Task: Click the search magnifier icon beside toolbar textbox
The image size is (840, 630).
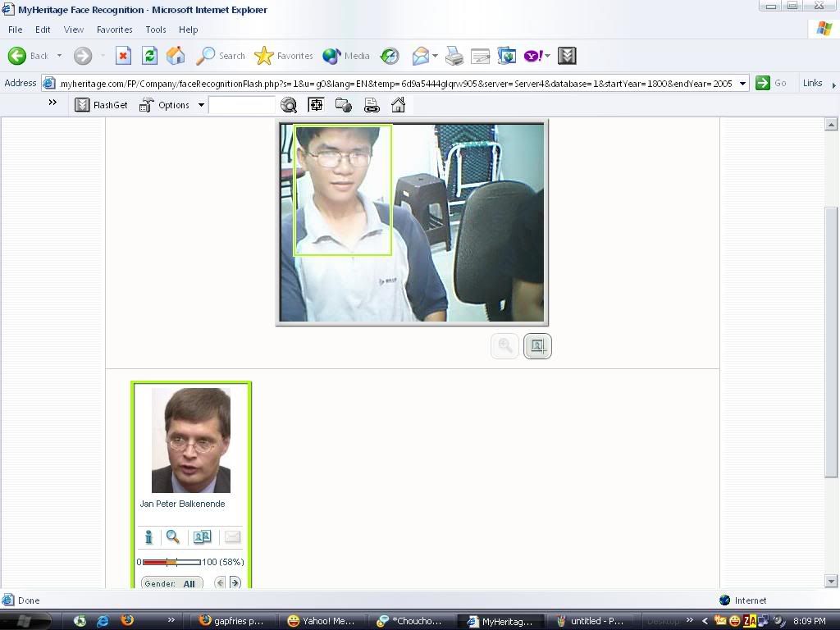Action: coord(289,105)
